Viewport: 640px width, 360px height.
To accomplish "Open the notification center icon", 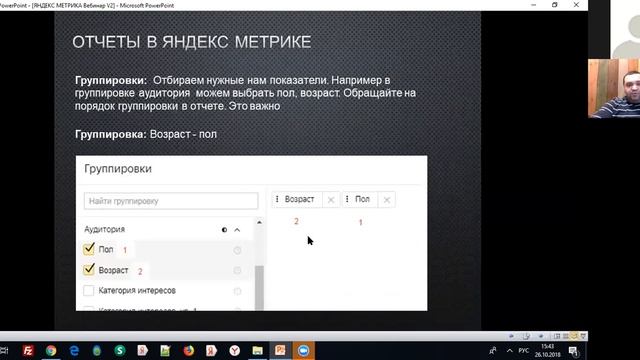I will (573, 351).
